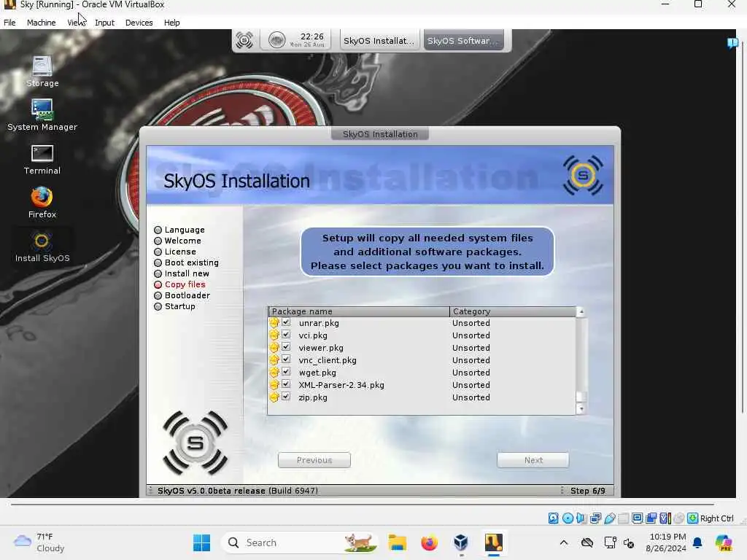Click the VirtualBox mouse integration status icon
The height and width of the screenshot is (560, 747).
679,518
